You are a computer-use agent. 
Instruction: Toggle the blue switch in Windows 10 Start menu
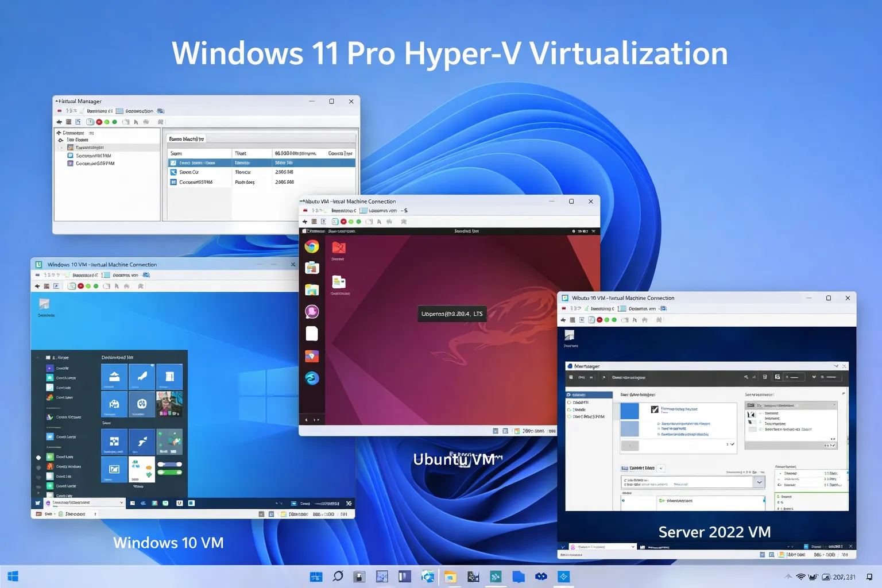point(169,464)
